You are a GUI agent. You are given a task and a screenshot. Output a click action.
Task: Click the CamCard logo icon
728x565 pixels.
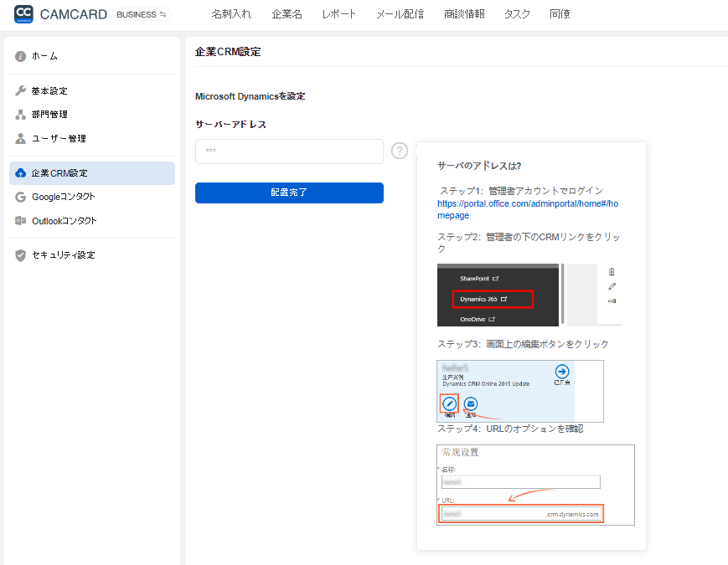pos(23,14)
